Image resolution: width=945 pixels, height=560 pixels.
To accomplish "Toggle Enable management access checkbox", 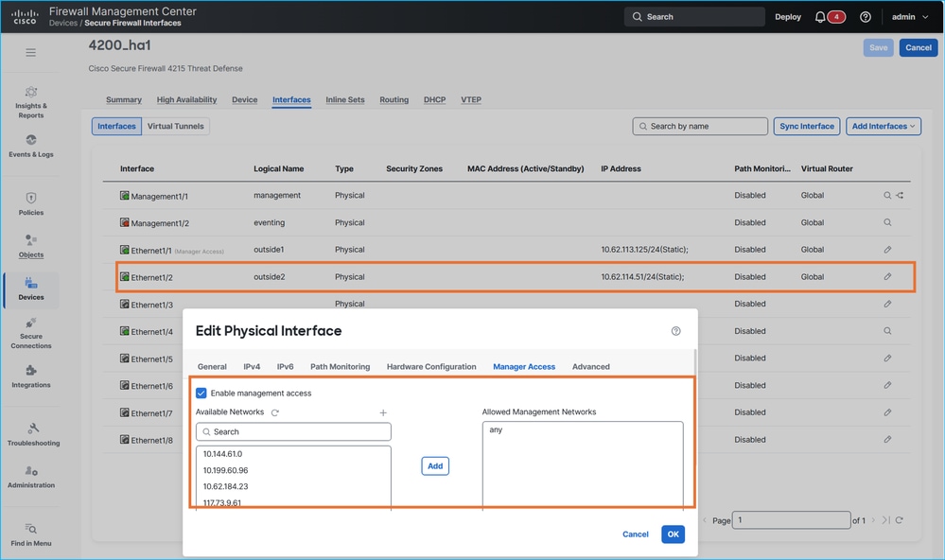I will coord(201,393).
